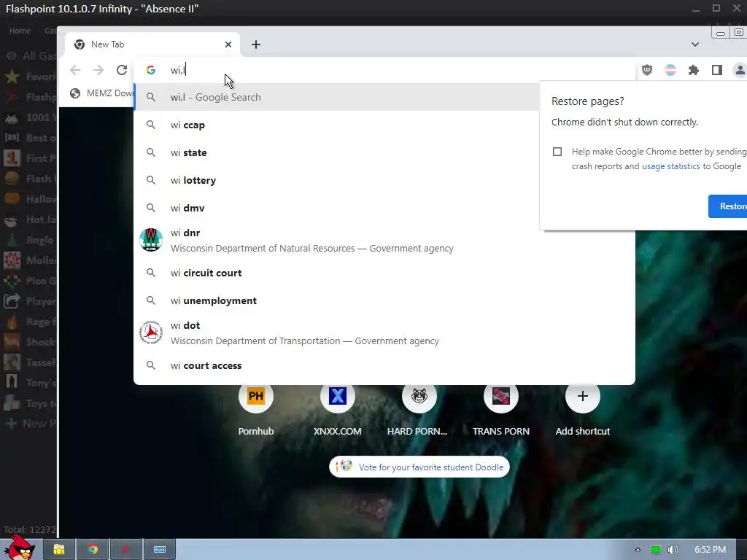
Task: Pick the 'wi dot' Department of Transportation suggestion
Action: (x=384, y=332)
